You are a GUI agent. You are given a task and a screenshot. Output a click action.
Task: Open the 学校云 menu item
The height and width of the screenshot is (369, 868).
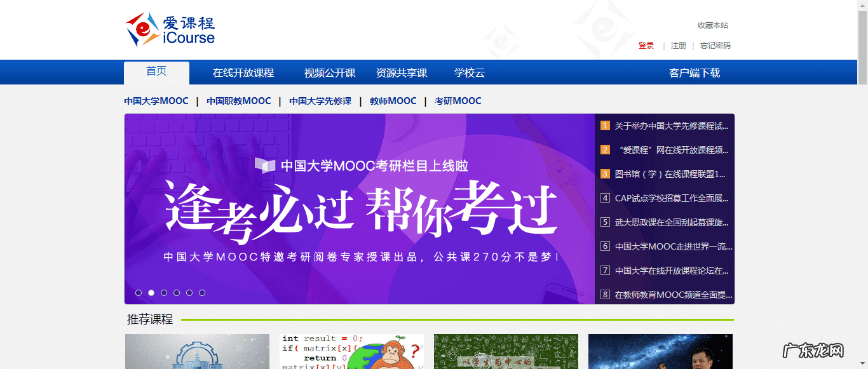point(470,73)
